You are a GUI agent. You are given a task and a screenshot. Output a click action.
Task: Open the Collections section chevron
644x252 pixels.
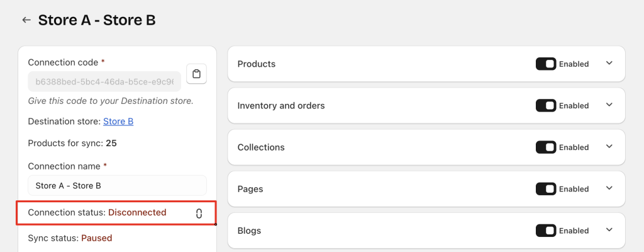pos(608,146)
